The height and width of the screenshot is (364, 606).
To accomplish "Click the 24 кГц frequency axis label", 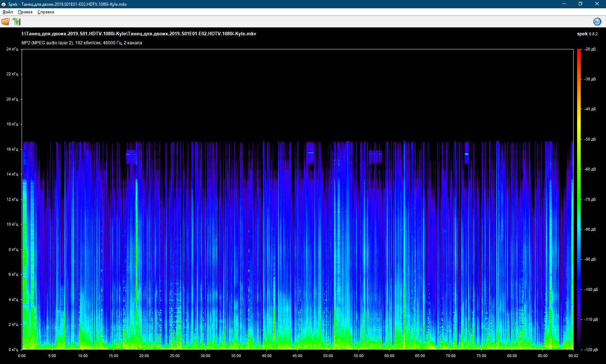I will (x=12, y=49).
